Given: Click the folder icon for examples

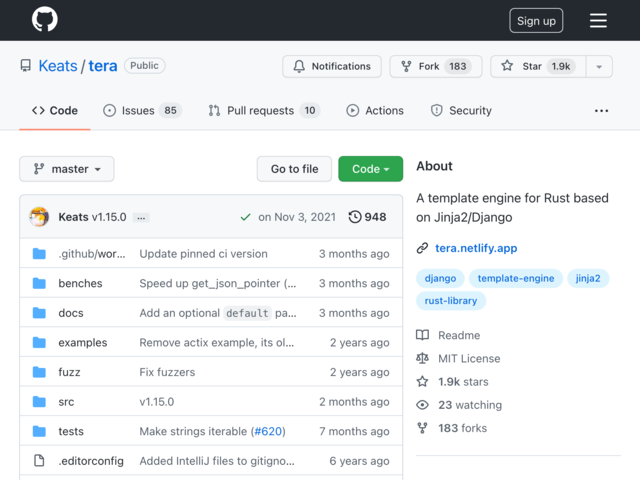Looking at the screenshot, I should pos(39,342).
